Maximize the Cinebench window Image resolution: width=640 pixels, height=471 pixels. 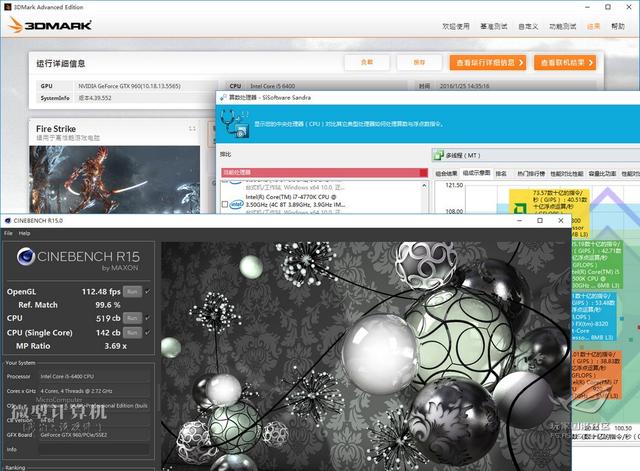(x=540, y=220)
